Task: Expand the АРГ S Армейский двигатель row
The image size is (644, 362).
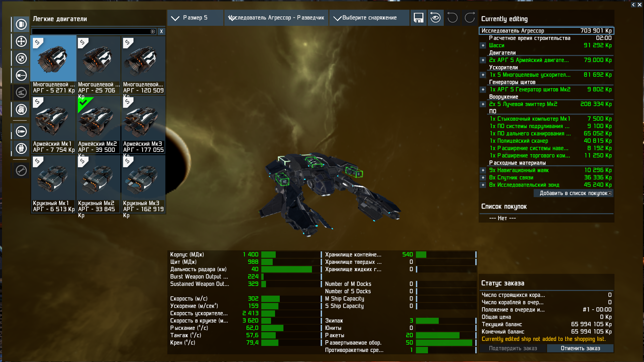Action: coord(483,60)
